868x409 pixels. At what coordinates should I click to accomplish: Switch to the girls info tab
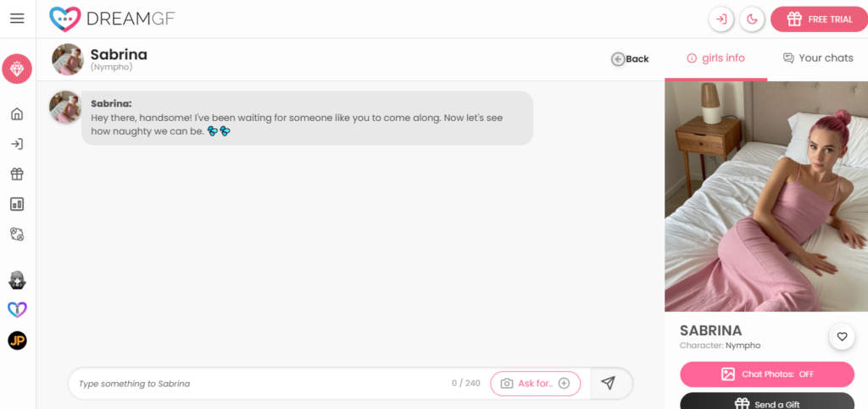(x=715, y=58)
